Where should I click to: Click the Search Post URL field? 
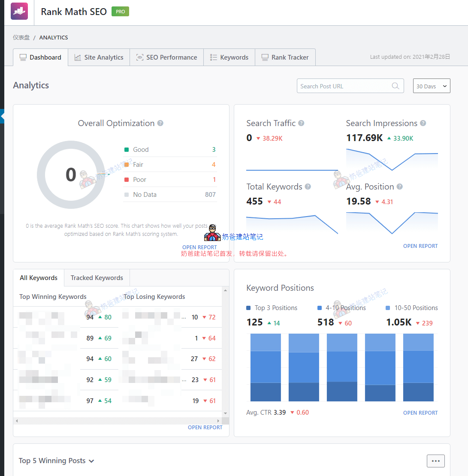tap(343, 86)
